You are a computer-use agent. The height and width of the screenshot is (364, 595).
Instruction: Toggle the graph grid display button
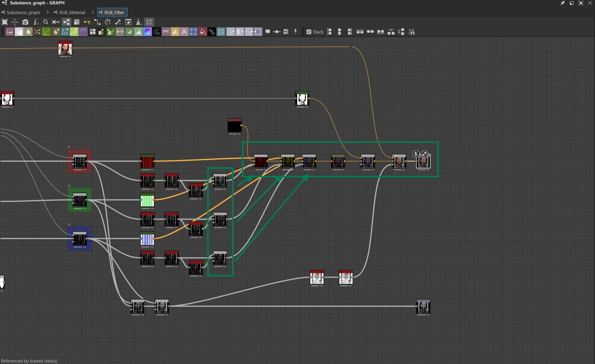149,22
